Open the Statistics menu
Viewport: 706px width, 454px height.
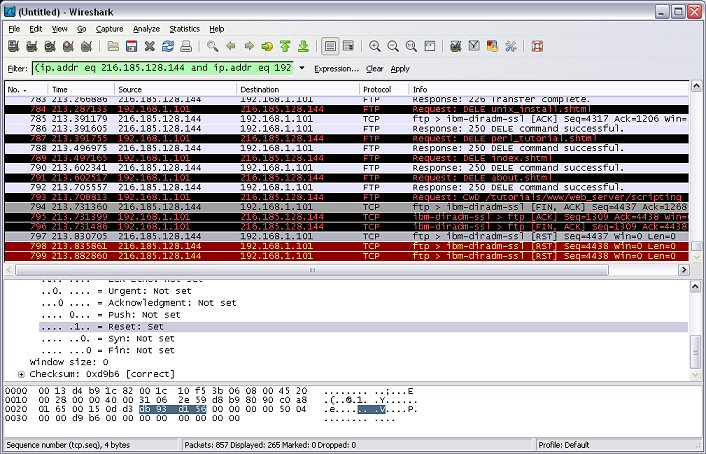184,29
